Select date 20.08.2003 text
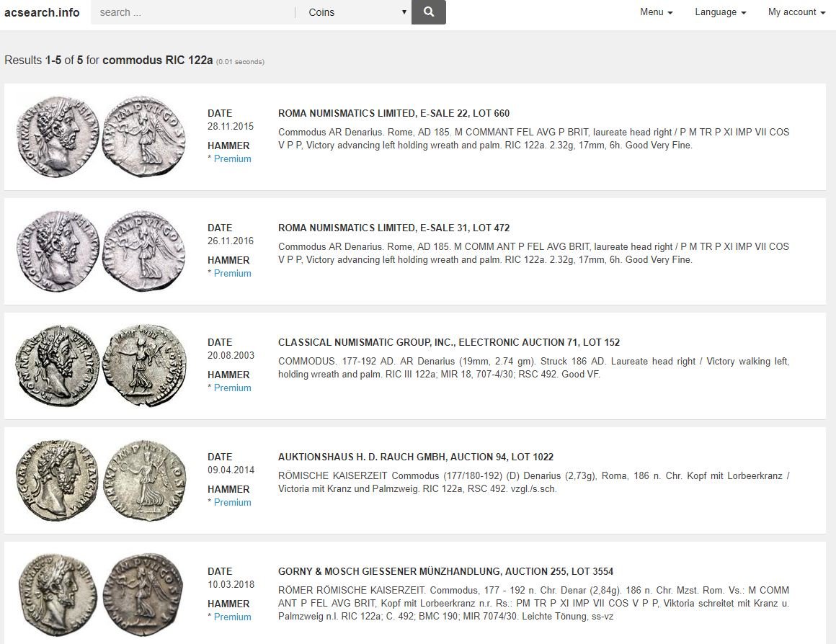The image size is (836, 644). 231,356
